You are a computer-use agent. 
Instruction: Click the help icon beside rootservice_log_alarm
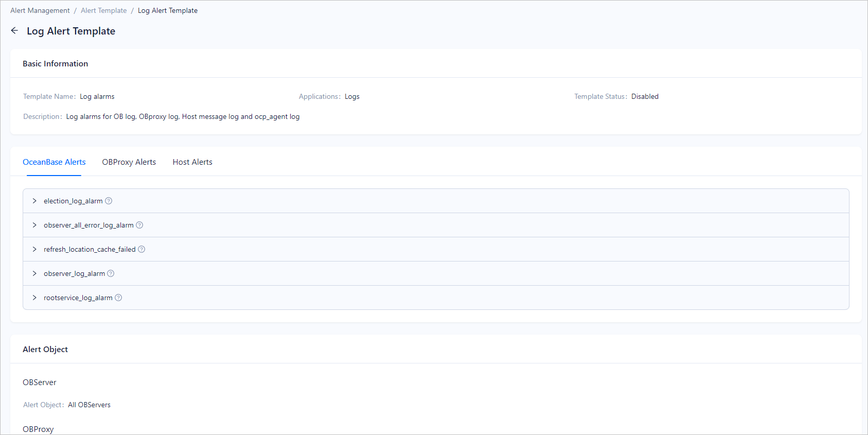(118, 298)
